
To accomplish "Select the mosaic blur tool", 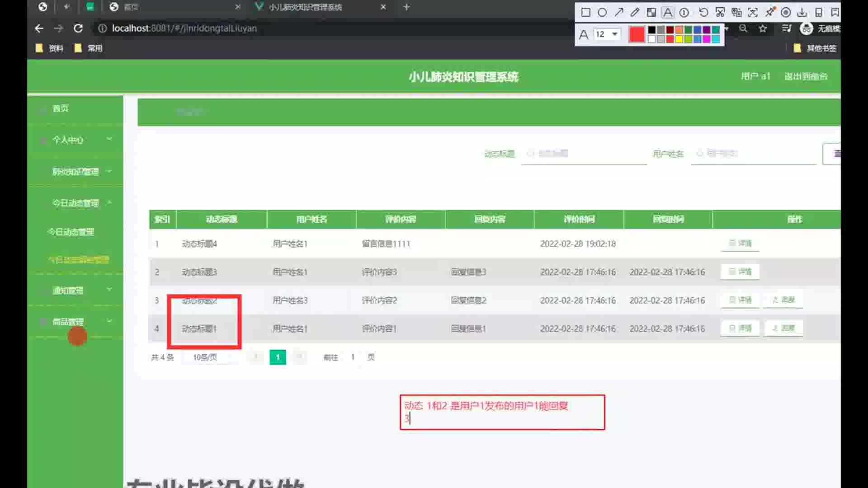I will pos(651,13).
